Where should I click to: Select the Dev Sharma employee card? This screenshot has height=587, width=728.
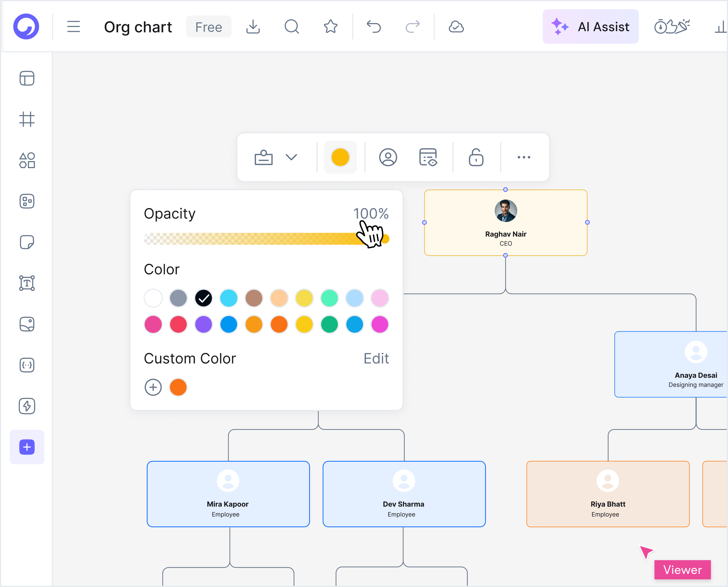coord(404,494)
